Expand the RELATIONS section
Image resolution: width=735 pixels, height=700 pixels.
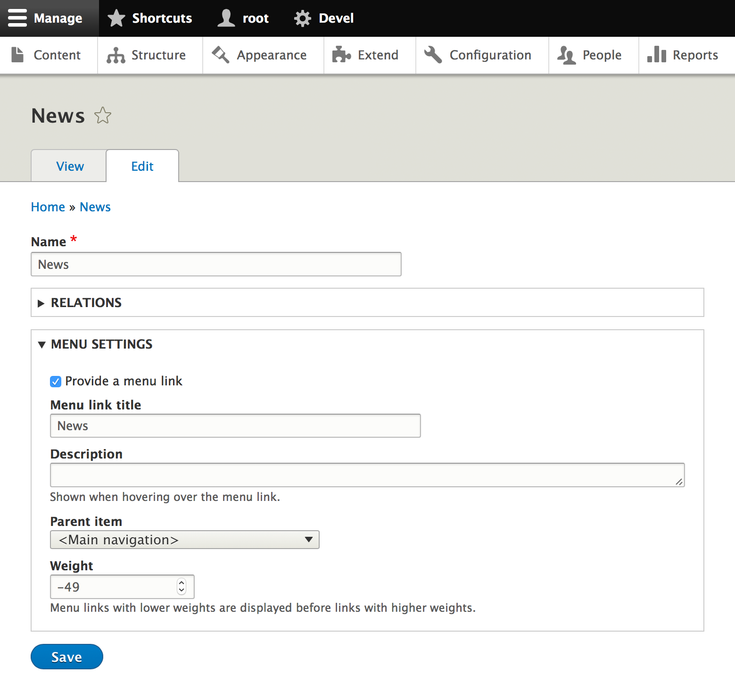click(86, 302)
